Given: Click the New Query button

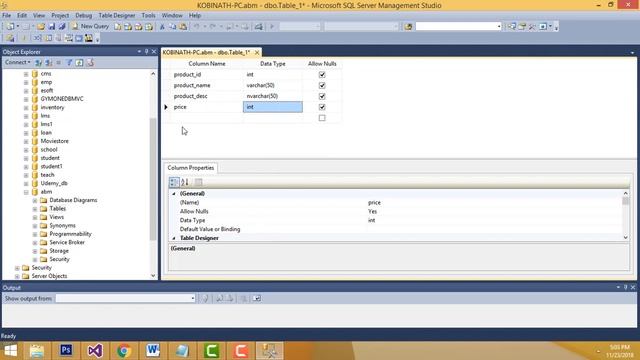Looking at the screenshot, I should point(90,27).
